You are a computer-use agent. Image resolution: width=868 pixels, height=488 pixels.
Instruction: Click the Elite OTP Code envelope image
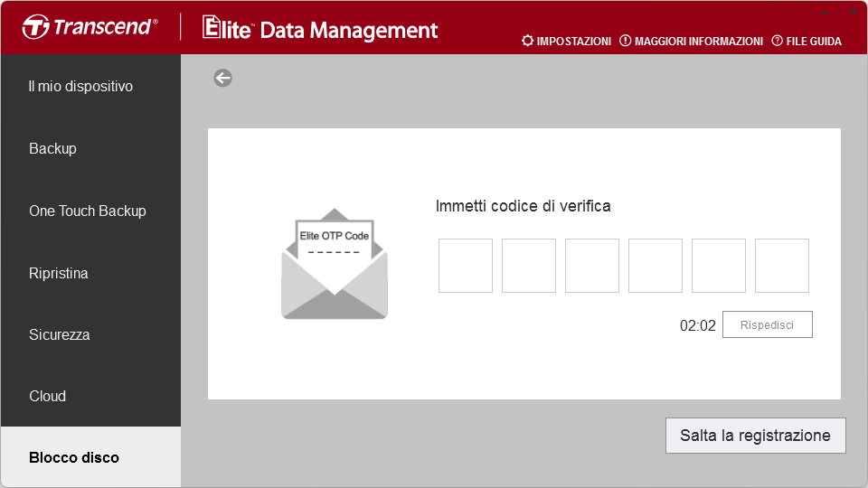point(335,264)
